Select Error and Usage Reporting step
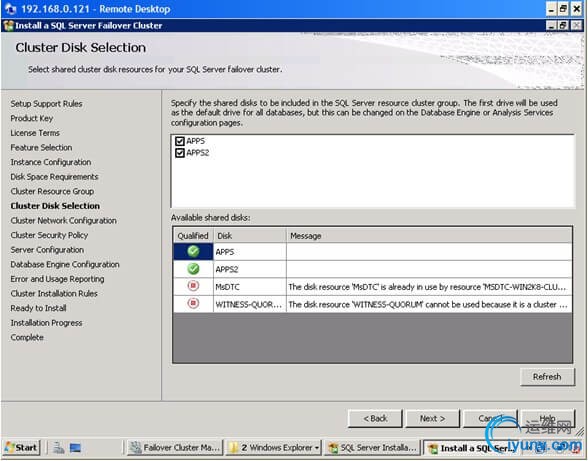588x461 pixels. coord(57,279)
